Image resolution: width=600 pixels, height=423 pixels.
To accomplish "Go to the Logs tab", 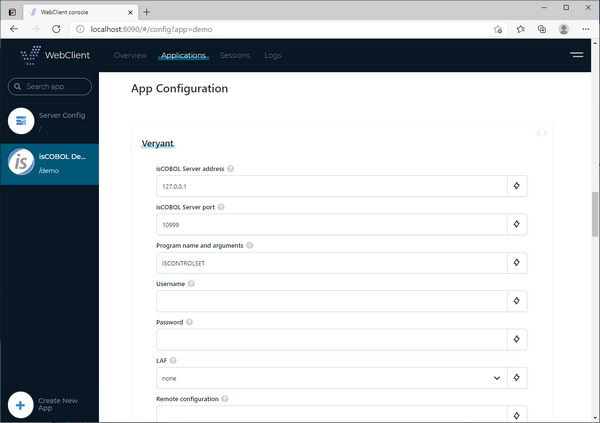I will click(273, 55).
